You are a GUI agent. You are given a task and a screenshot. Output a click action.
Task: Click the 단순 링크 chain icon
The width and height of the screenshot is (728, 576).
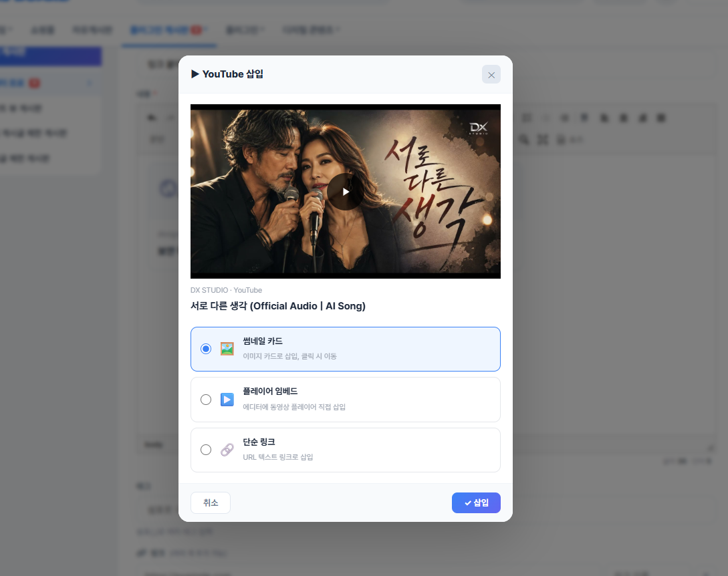coord(227,449)
